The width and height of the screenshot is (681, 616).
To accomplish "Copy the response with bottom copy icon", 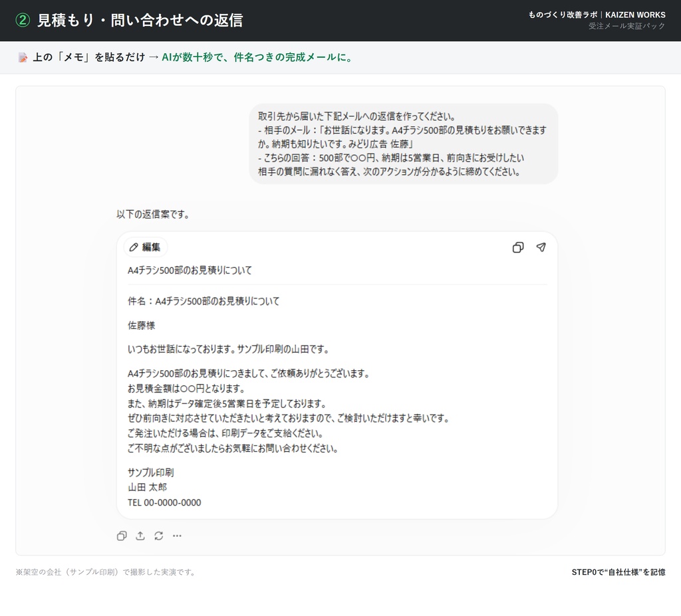I will [122, 536].
